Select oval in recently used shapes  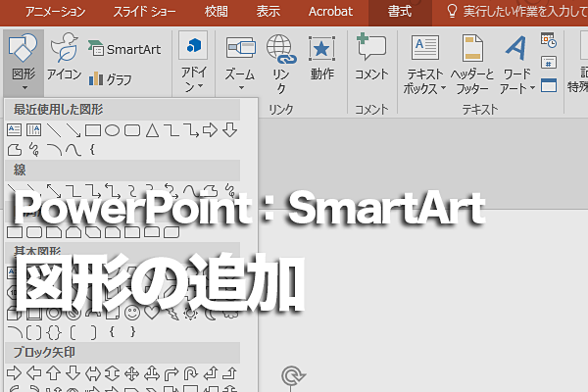[x=112, y=130]
